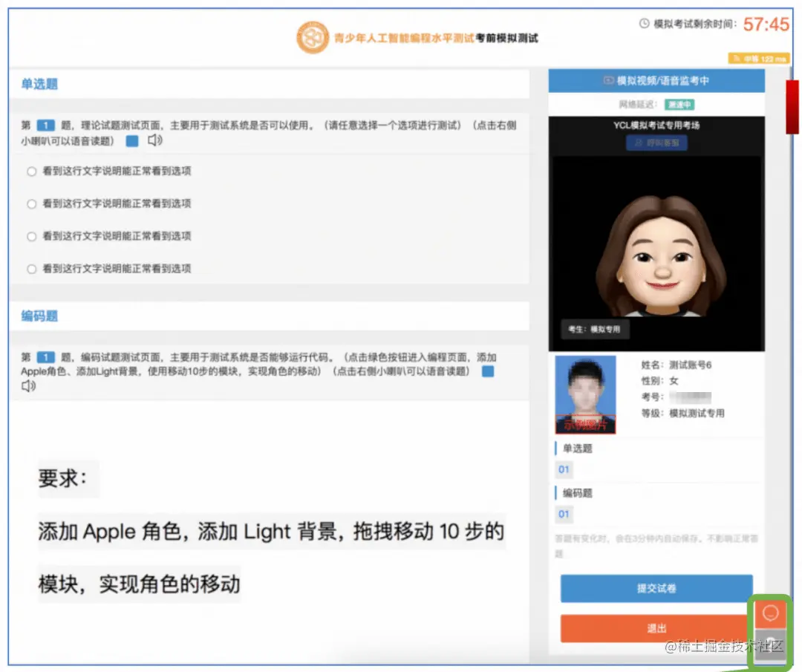
Task: Click the question number badge in 单选题
Action: click(x=45, y=125)
